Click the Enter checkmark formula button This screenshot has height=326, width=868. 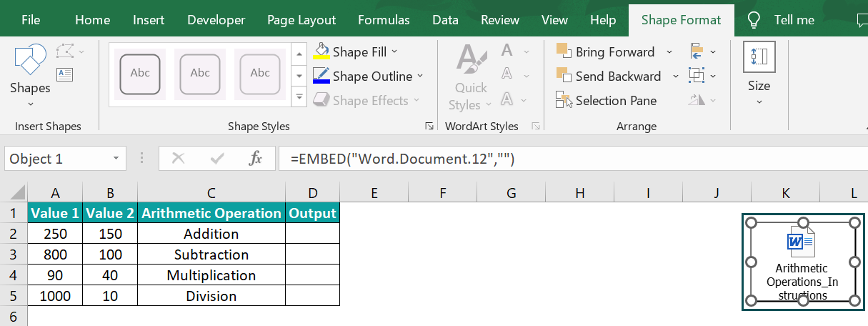click(x=217, y=159)
